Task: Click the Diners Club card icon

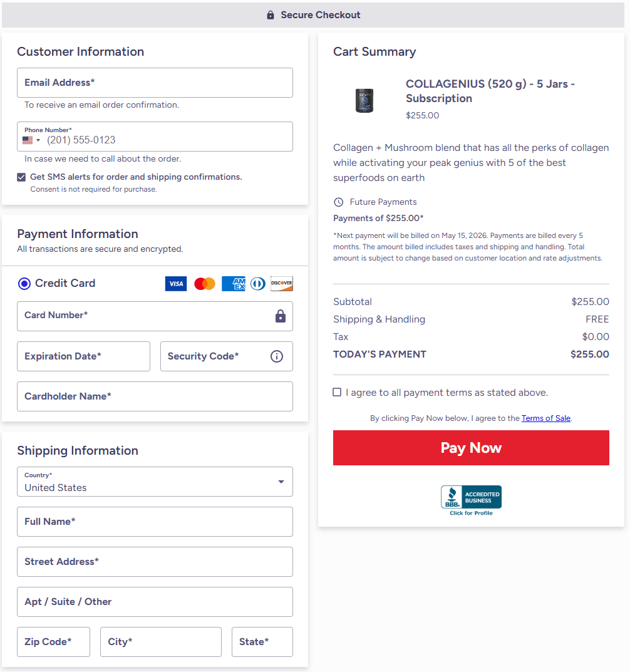Action: [257, 284]
